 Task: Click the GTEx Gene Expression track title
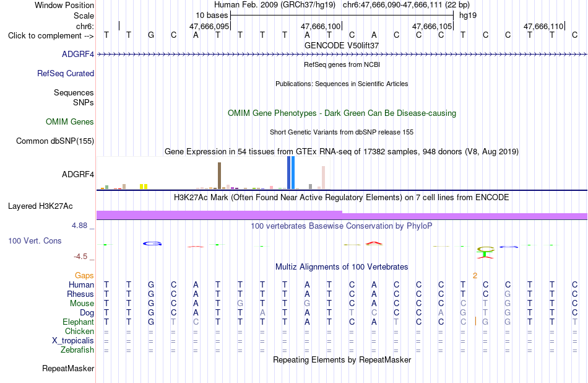tap(342, 152)
